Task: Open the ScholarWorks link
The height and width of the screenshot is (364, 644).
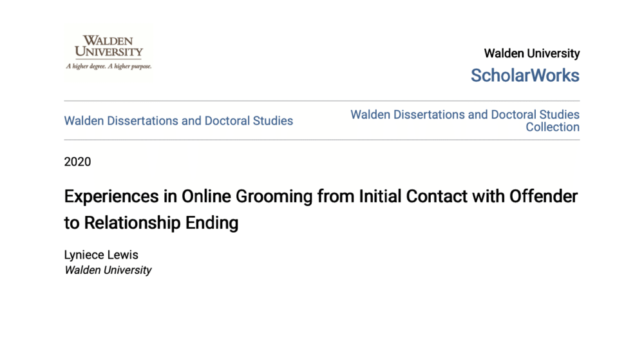Action: click(x=525, y=75)
